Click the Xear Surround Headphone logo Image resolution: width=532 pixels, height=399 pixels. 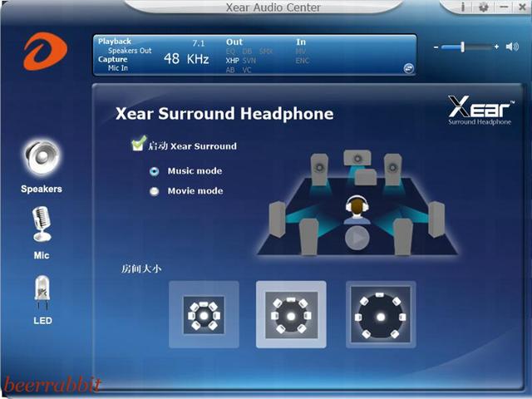(480, 111)
